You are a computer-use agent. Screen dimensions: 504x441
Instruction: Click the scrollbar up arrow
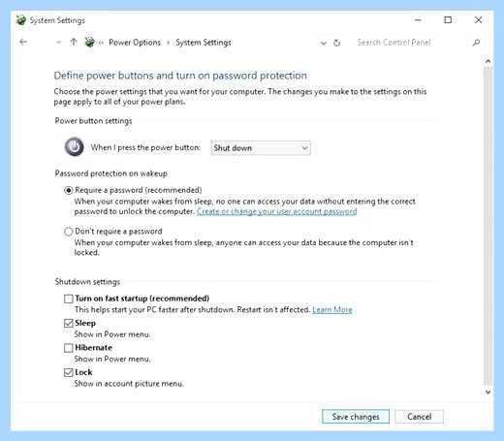pos(488,61)
